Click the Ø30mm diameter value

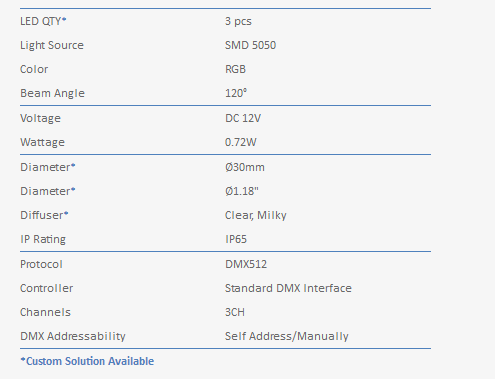245,167
